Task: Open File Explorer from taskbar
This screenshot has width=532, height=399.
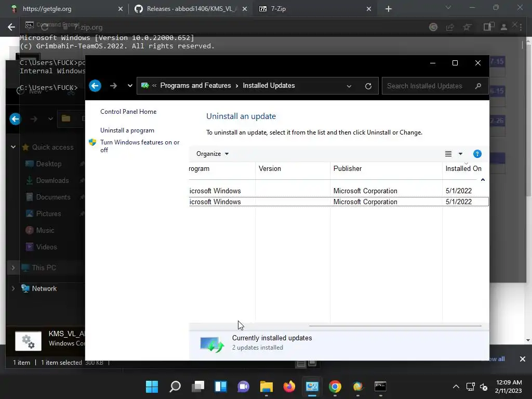Action: [x=267, y=387]
